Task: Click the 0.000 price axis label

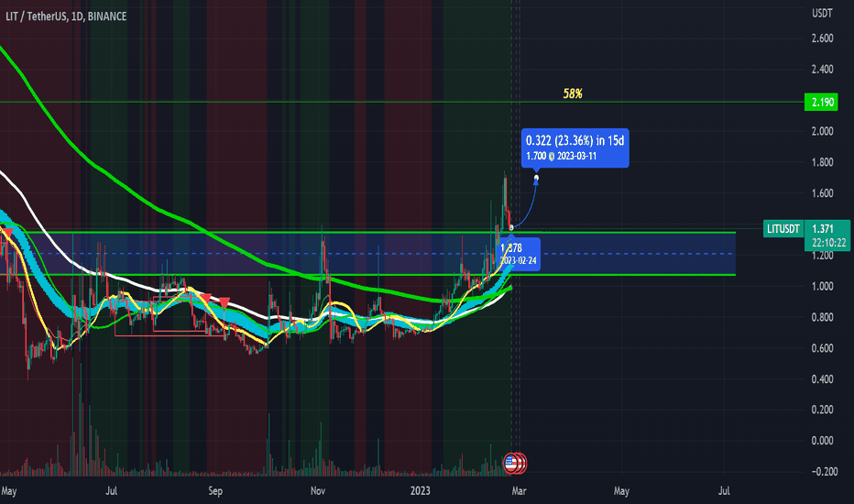Action: [x=823, y=441]
